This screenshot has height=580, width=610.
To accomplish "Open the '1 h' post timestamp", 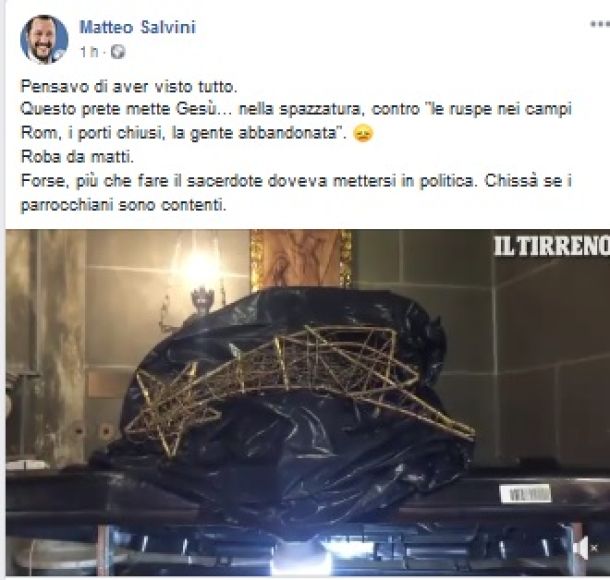I will click(89, 52).
